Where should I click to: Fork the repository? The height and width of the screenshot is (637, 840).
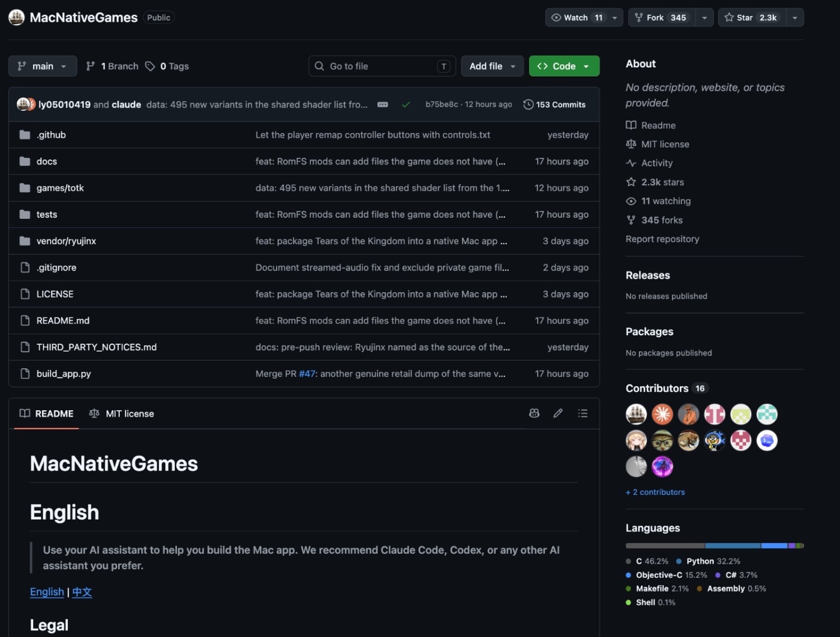pyautogui.click(x=661, y=17)
